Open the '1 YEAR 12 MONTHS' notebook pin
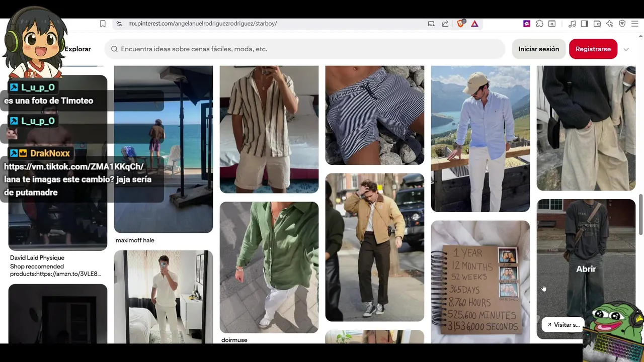The height and width of the screenshot is (362, 644). coord(480,282)
